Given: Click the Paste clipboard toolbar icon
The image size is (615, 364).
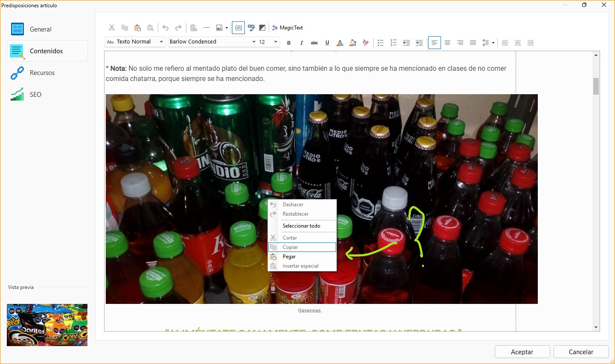Looking at the screenshot, I should (137, 28).
